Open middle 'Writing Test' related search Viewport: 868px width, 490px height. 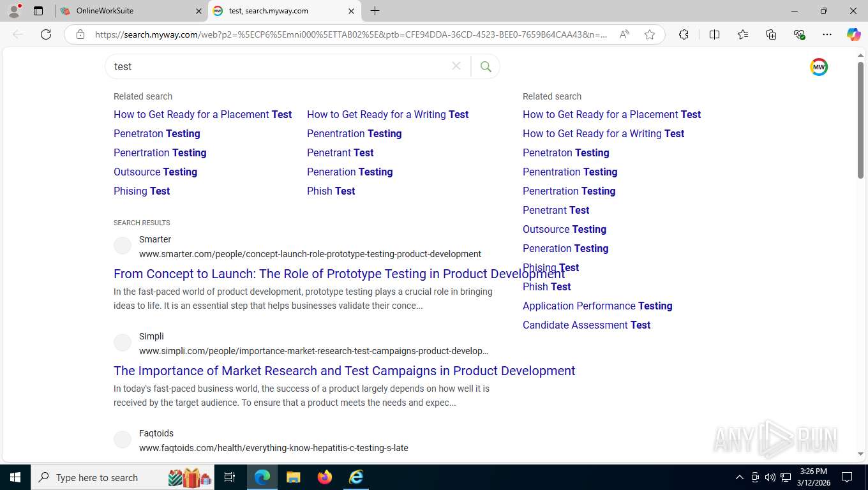click(x=387, y=114)
